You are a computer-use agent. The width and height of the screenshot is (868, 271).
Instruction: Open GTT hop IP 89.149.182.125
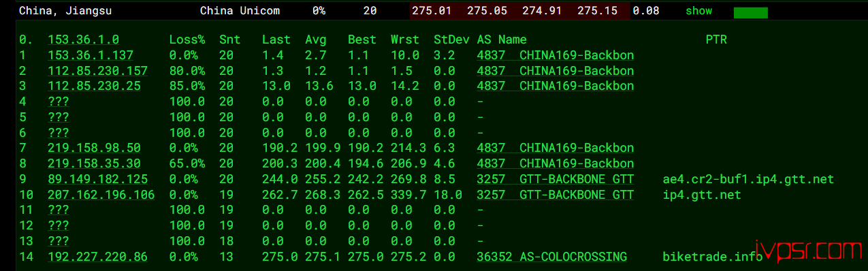(97, 179)
